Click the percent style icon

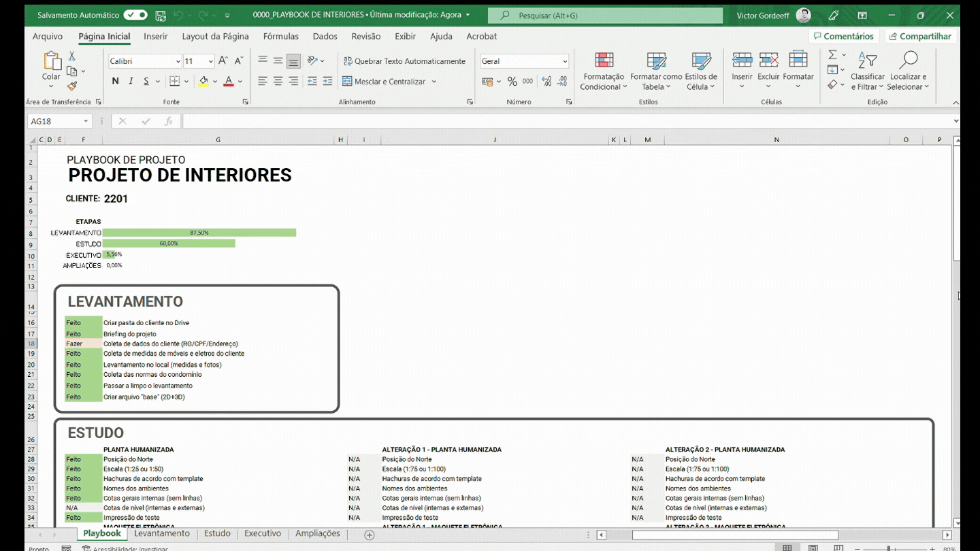click(x=512, y=82)
